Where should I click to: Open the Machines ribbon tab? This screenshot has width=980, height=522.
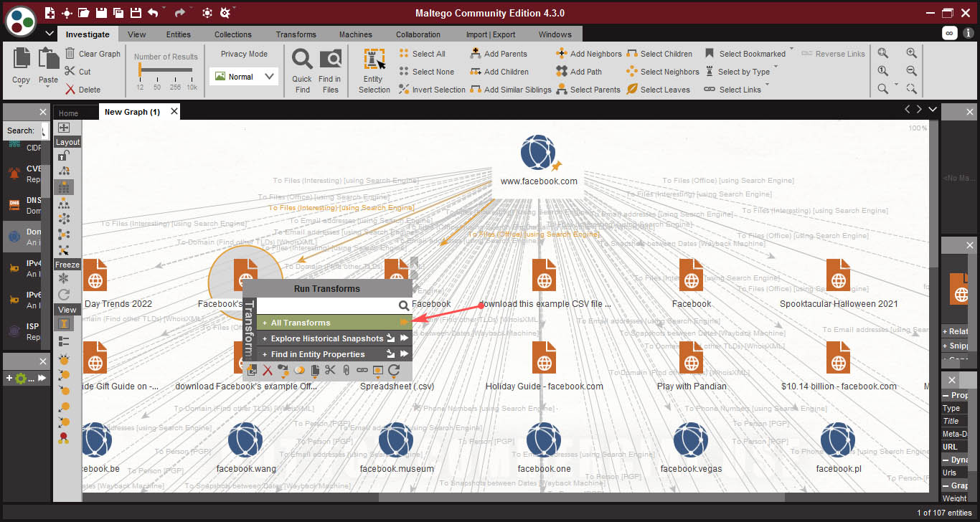point(356,34)
